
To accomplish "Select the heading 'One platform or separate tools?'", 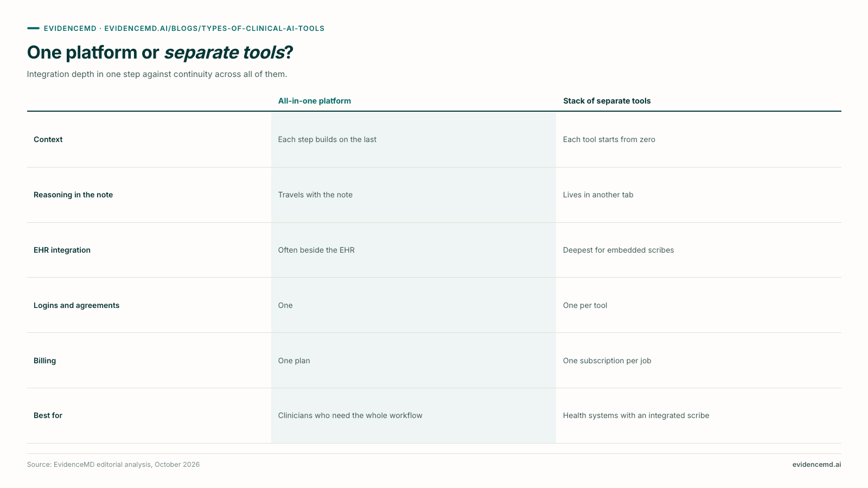I will [x=160, y=53].
